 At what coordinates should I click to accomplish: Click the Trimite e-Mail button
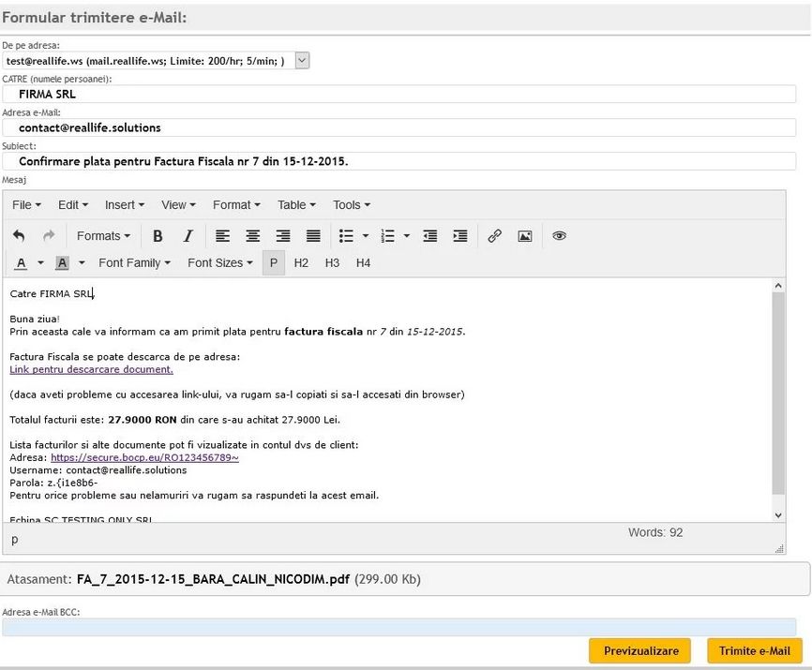754,651
